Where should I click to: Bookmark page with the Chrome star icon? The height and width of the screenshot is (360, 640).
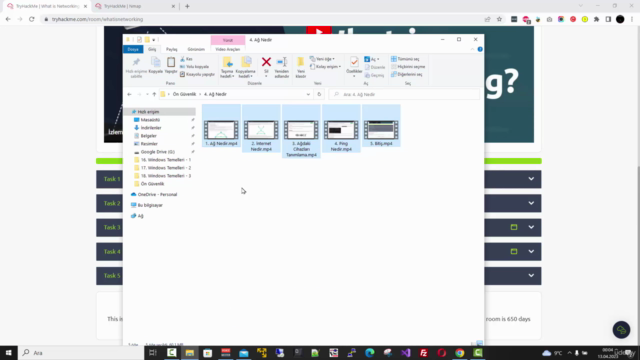(x=499, y=19)
